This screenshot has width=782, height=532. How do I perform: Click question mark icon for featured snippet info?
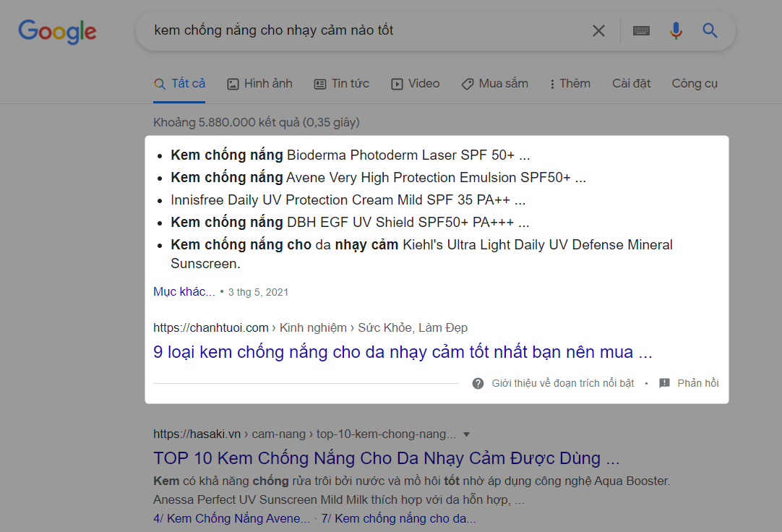[x=478, y=383]
